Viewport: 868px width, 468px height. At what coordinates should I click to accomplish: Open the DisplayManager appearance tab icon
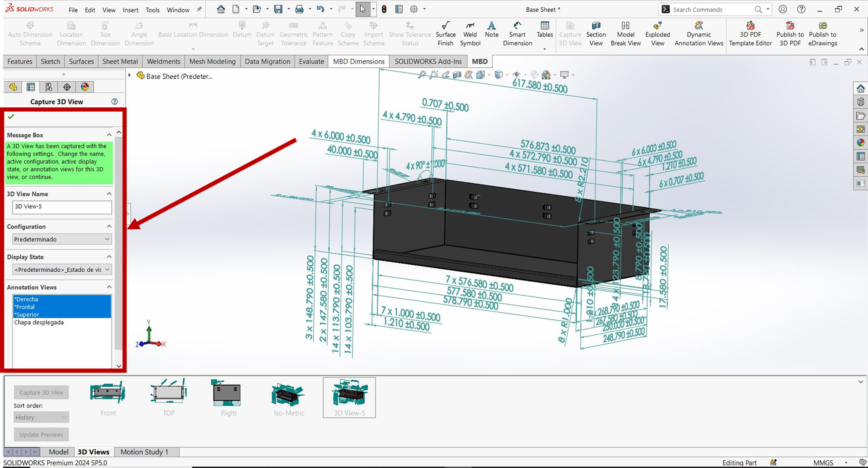[85, 87]
